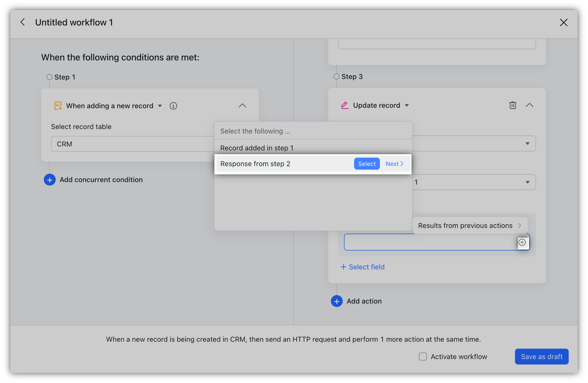Click the empty field under Results from previous actions
This screenshot has width=588, height=383.
coord(430,242)
